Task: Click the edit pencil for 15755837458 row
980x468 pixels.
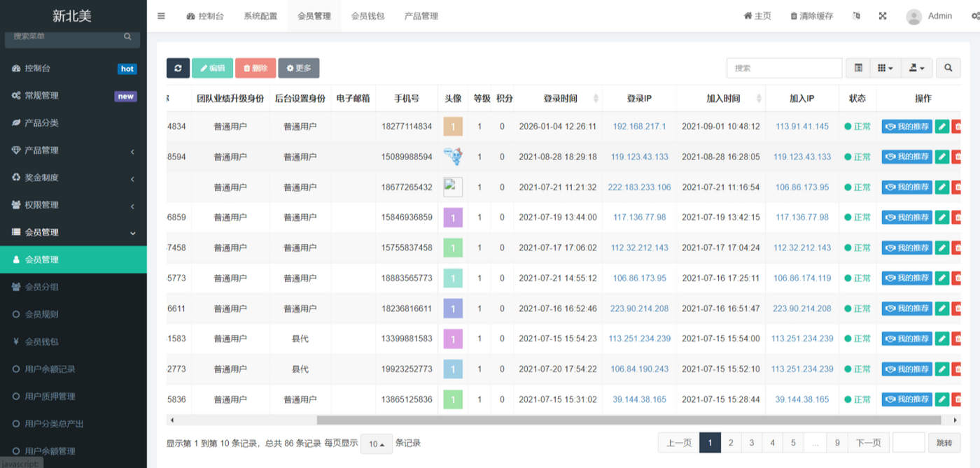Action: point(942,248)
